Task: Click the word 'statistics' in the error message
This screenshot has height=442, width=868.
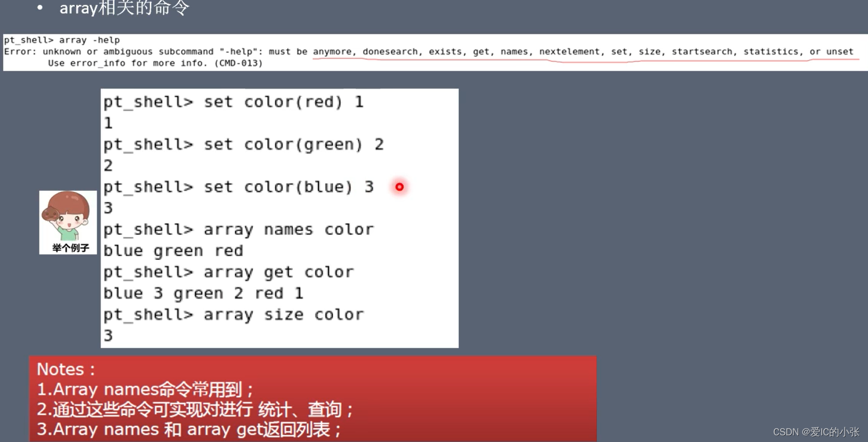Action: pos(771,52)
